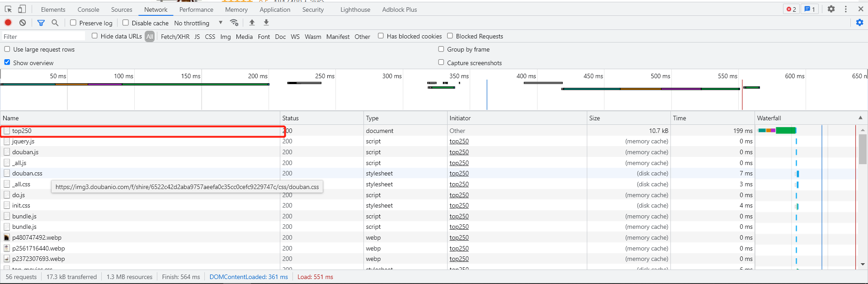Enable Disable cache checkbox
The width and height of the screenshot is (868, 284).
click(x=126, y=23)
